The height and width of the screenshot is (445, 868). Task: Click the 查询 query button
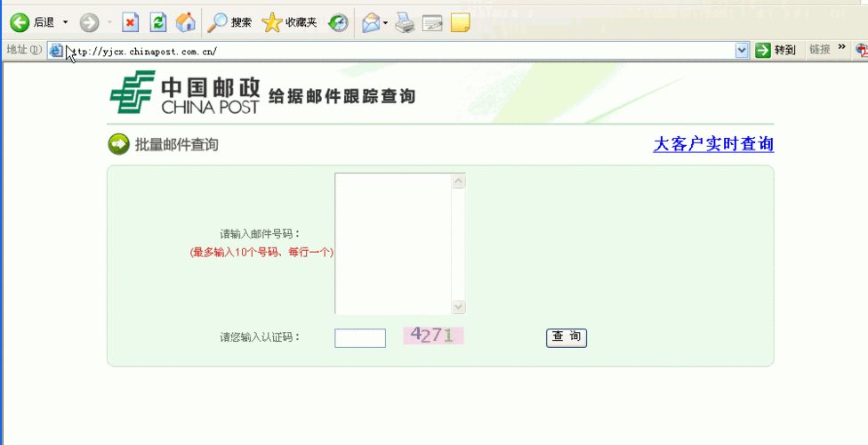[x=567, y=337]
